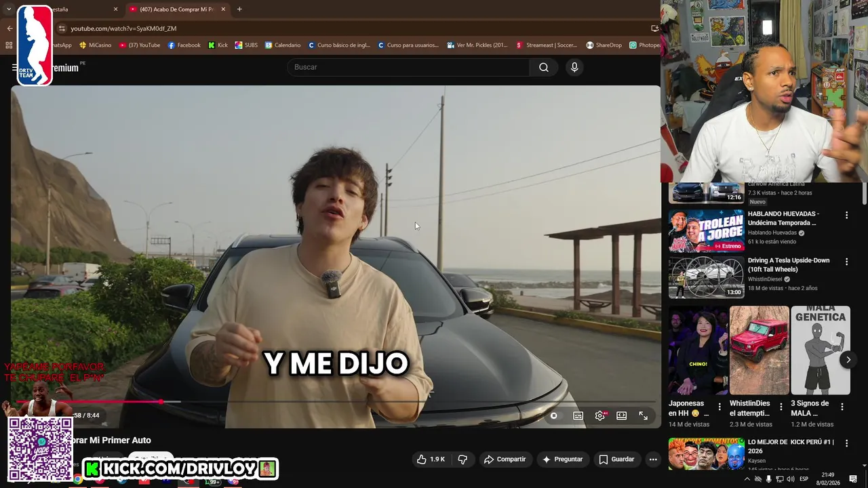Open Kick bookmark
Screen dimensions: 868x488
click(x=218, y=45)
